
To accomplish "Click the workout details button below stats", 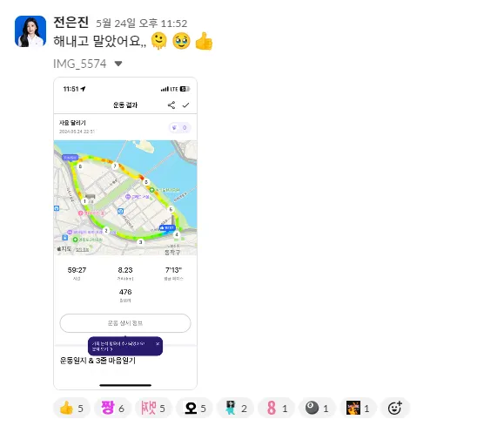I will point(125,323).
